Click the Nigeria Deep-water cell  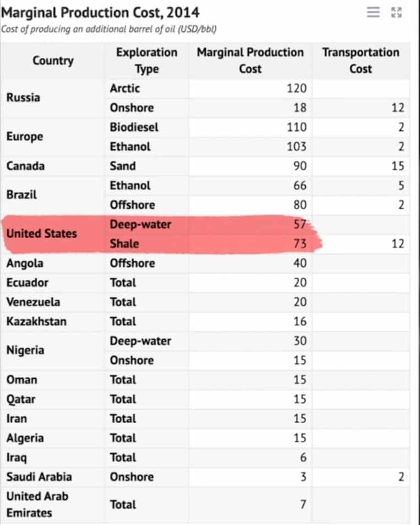pyautogui.click(x=147, y=341)
